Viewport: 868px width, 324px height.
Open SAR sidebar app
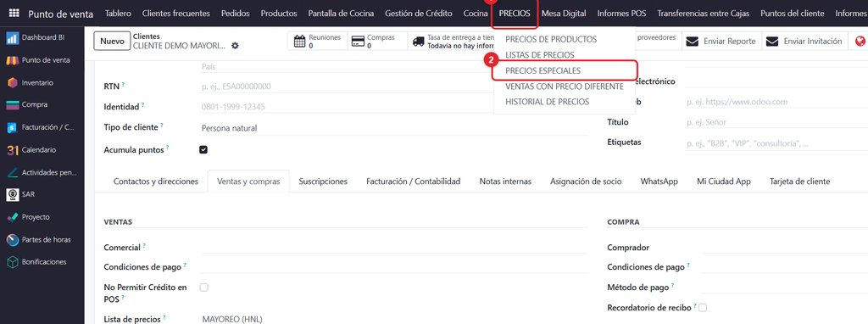(x=20, y=195)
